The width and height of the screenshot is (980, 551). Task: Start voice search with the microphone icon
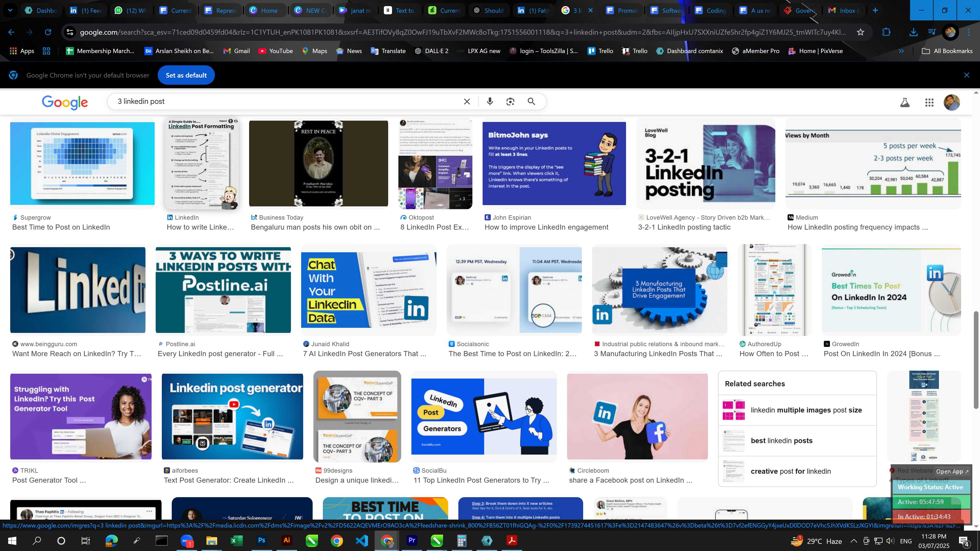(490, 102)
